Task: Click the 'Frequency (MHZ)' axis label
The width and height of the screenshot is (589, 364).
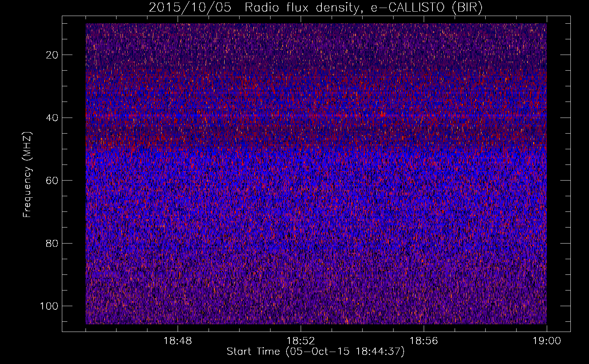Action: point(28,175)
